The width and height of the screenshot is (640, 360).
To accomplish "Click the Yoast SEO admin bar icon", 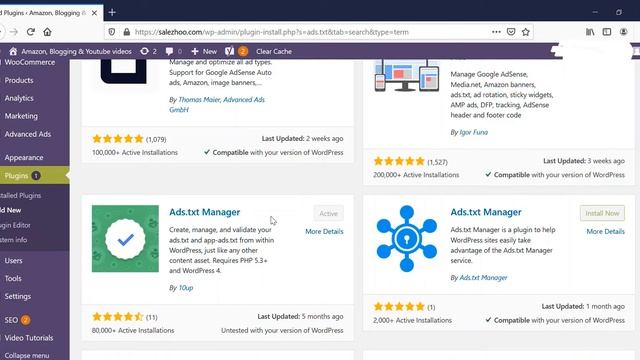I will [229, 51].
